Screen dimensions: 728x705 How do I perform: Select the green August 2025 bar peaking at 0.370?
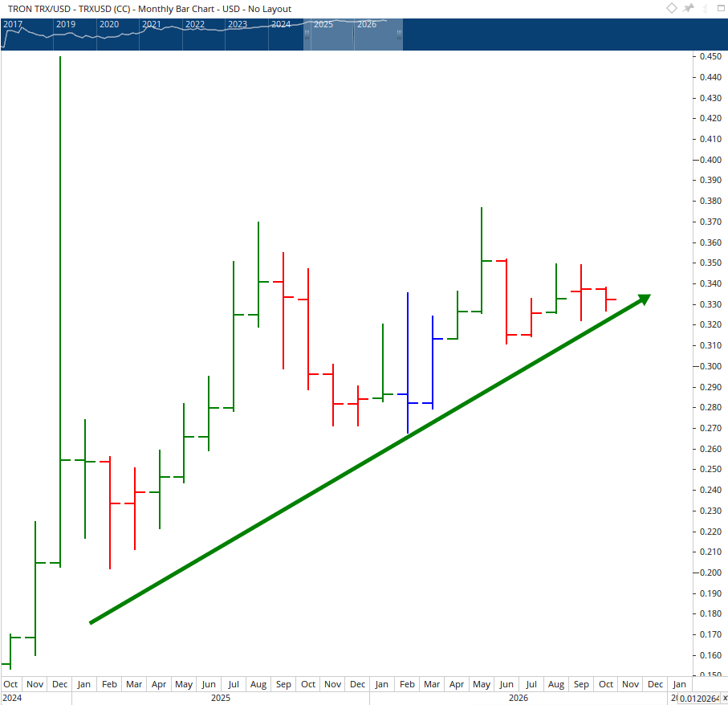tap(258, 275)
